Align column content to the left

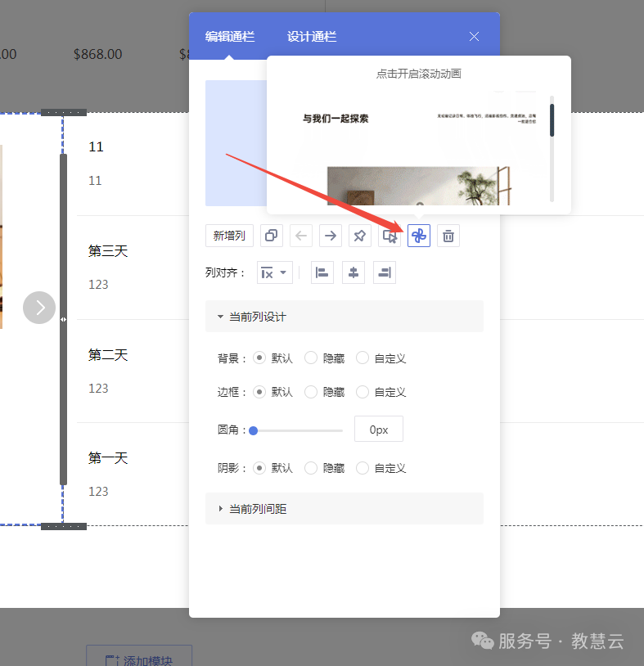tap(322, 272)
